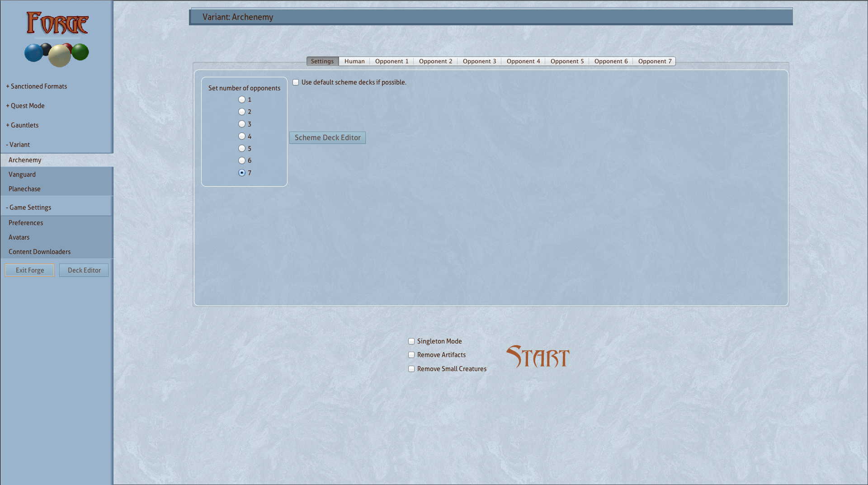Image resolution: width=868 pixels, height=485 pixels.
Task: Collapse the Variant section
Action: coord(18,145)
